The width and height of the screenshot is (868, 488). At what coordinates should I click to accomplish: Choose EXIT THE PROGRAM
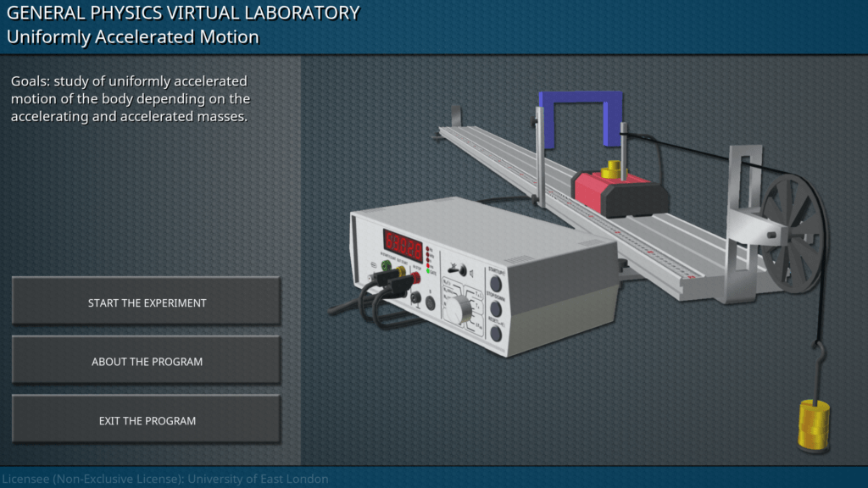[x=147, y=421]
